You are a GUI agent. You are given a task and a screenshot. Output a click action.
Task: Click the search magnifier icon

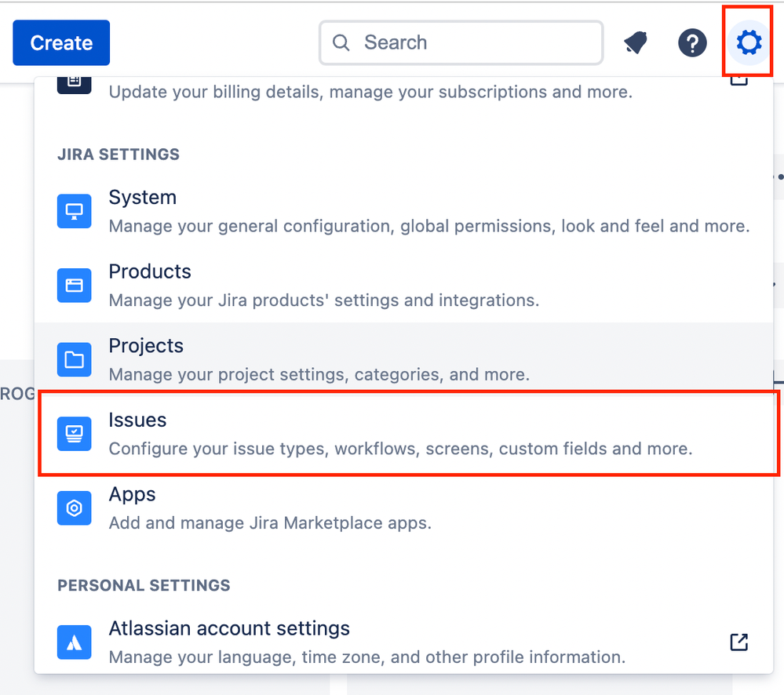[341, 42]
